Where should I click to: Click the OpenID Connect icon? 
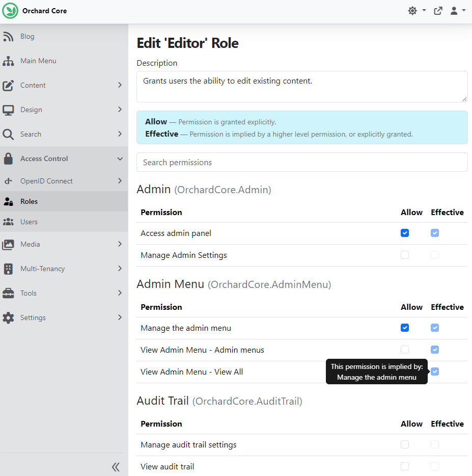(x=8, y=181)
